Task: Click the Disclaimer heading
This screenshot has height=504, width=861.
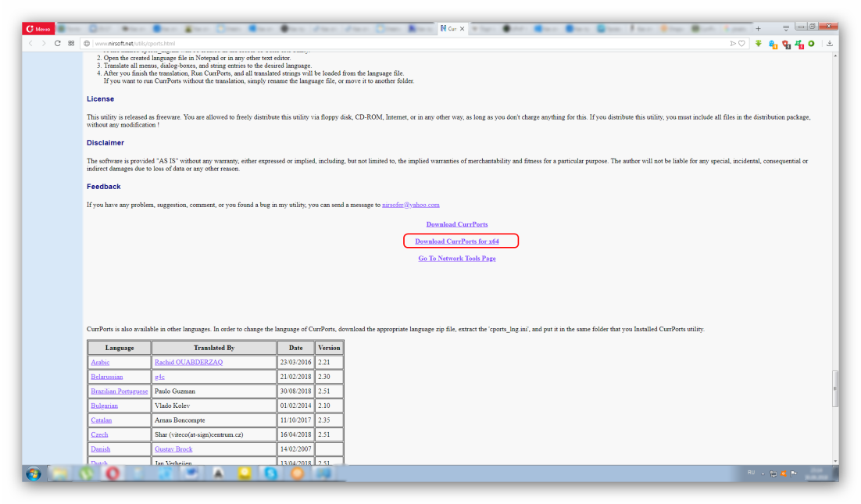Action: click(x=105, y=143)
